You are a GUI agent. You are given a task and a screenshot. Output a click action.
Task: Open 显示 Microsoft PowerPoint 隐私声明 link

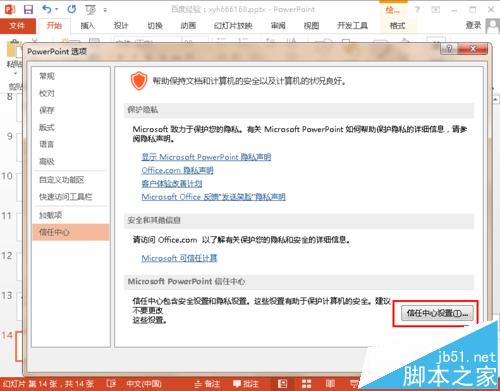click(x=206, y=157)
